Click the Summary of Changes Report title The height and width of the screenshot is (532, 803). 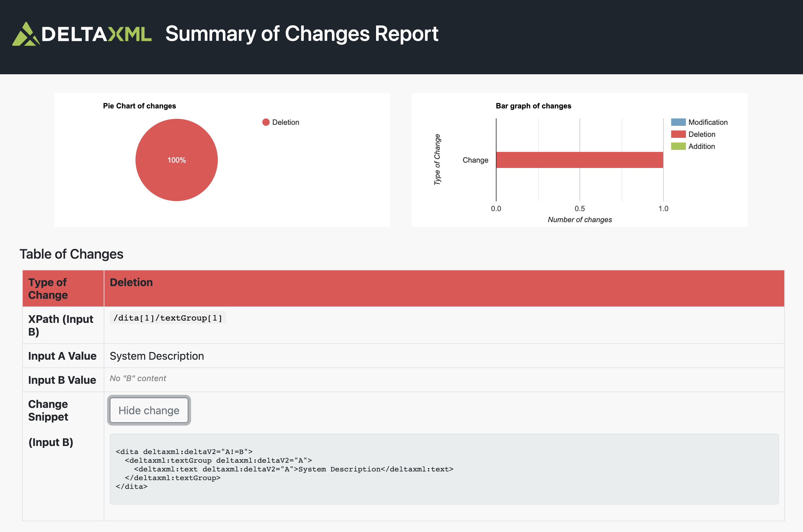301,33
